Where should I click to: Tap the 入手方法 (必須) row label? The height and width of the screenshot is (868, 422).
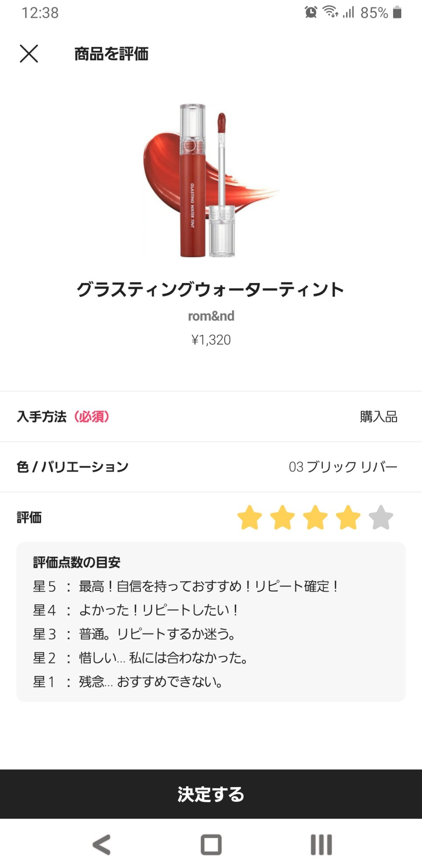click(63, 417)
